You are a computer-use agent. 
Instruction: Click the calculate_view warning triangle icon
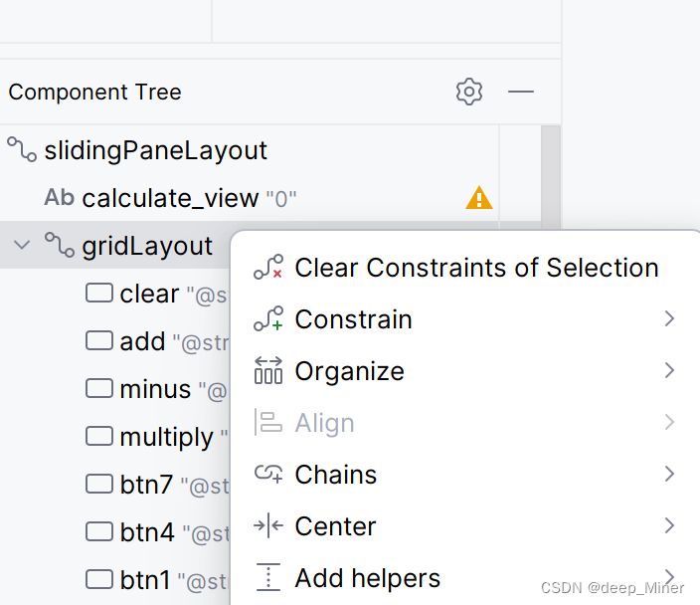(478, 197)
